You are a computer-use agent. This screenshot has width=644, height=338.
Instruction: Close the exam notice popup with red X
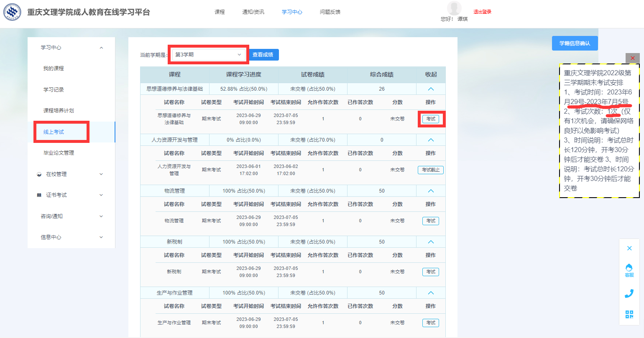632,58
